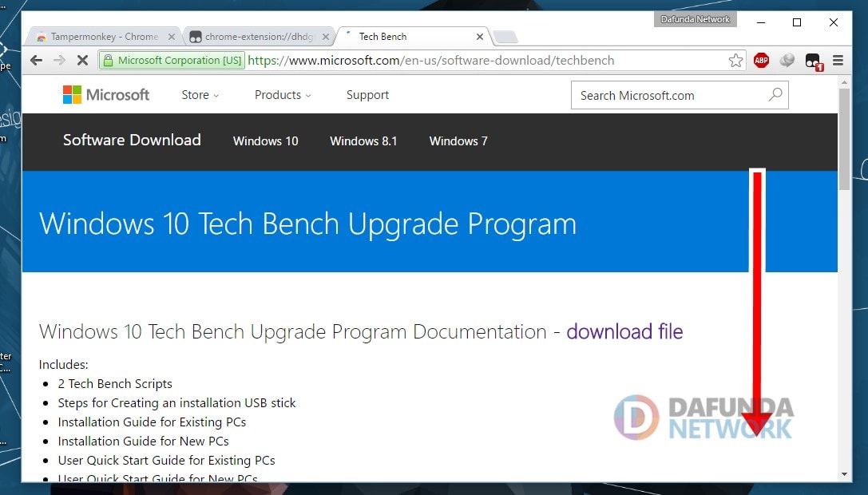Open the Chrome hamburger menu
The image size is (868, 495).
(838, 61)
